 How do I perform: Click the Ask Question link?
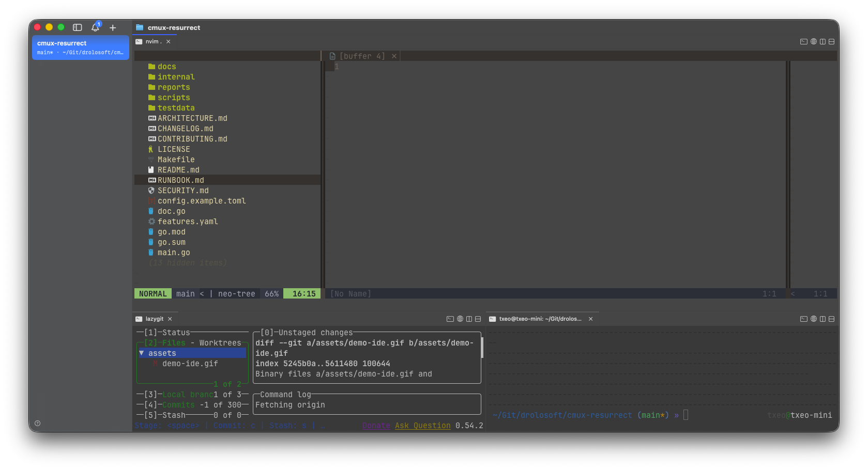click(423, 426)
